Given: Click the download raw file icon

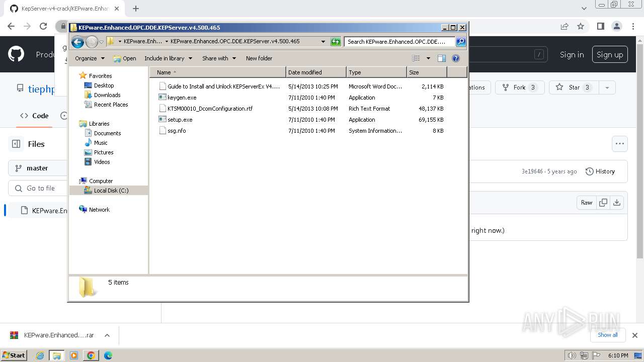Looking at the screenshot, I should (x=617, y=203).
